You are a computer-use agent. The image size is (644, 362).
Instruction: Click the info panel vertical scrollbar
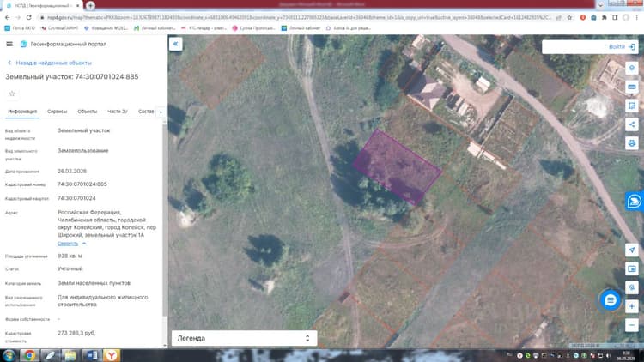click(x=165, y=219)
